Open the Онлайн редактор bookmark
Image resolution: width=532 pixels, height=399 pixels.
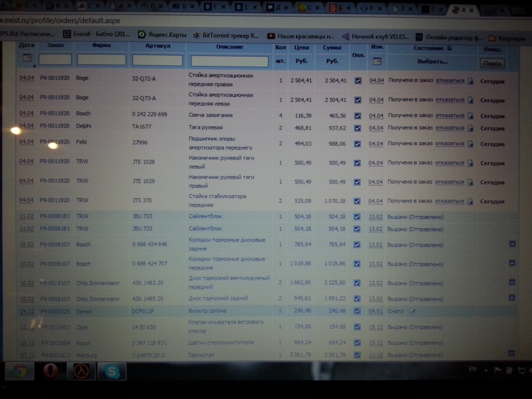point(448,37)
